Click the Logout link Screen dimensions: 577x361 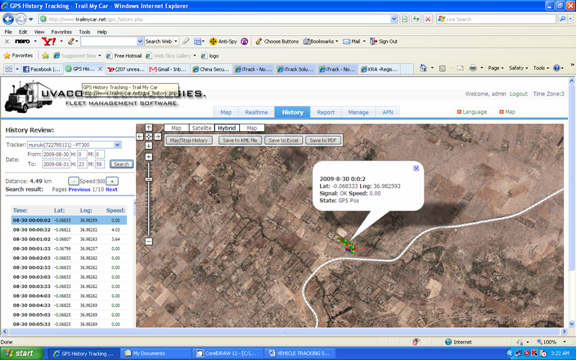pos(518,94)
